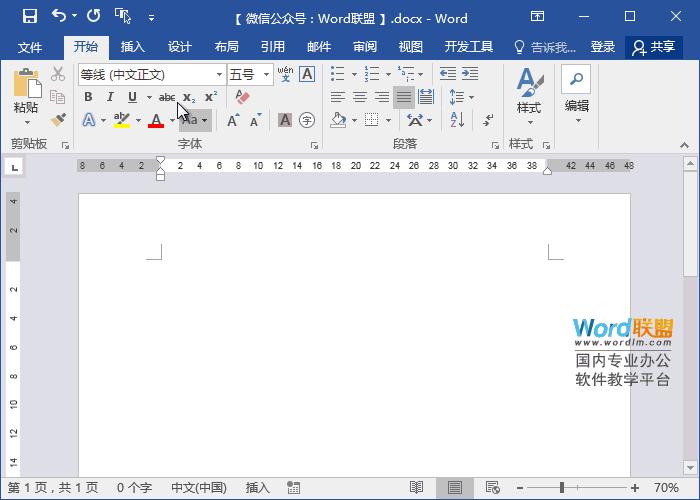Toggle Character Shading A icon
Screen dimensions: 700x500
pos(285,120)
